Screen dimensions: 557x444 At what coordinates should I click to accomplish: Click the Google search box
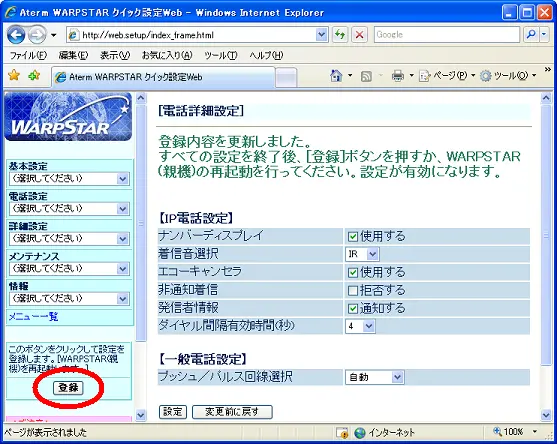447,35
